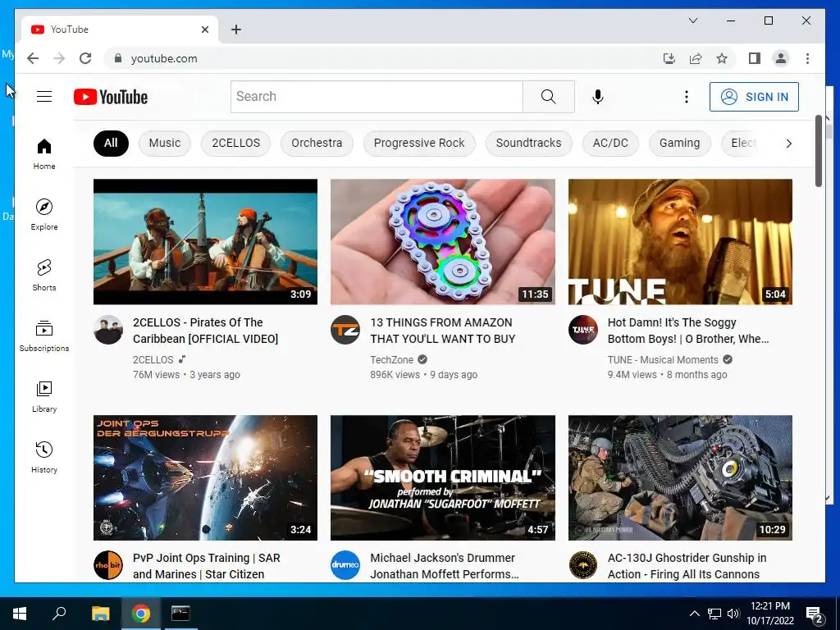Click install app icon in address bar
840x630 pixels.
669,58
